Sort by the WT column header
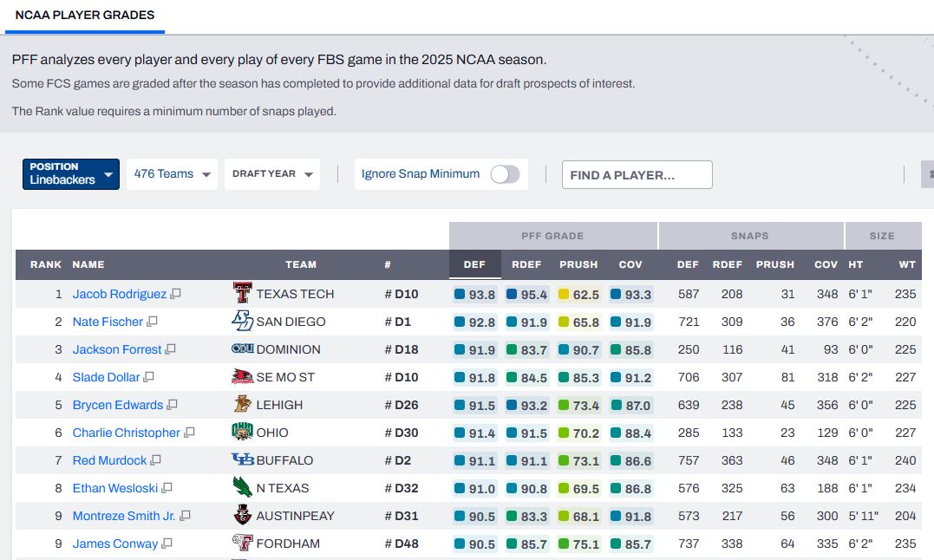Screen dimensions: 934x560 click(x=907, y=264)
